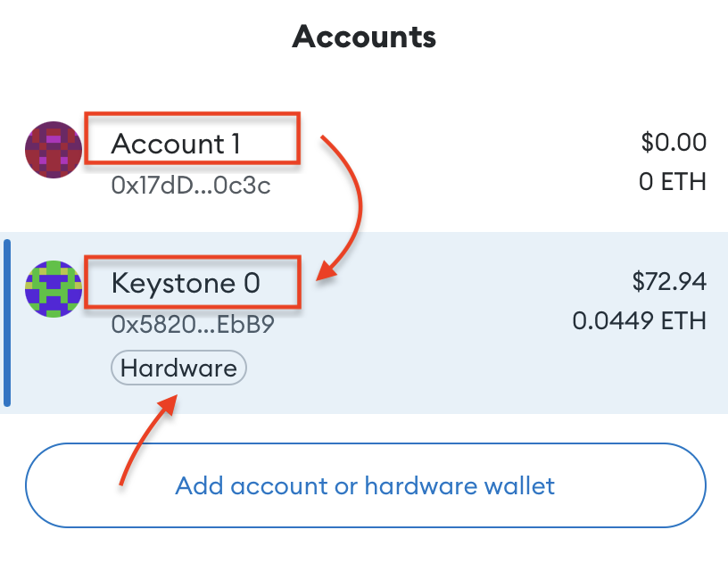The image size is (728, 563).
Task: Click the Accounts header title
Action: (364, 37)
